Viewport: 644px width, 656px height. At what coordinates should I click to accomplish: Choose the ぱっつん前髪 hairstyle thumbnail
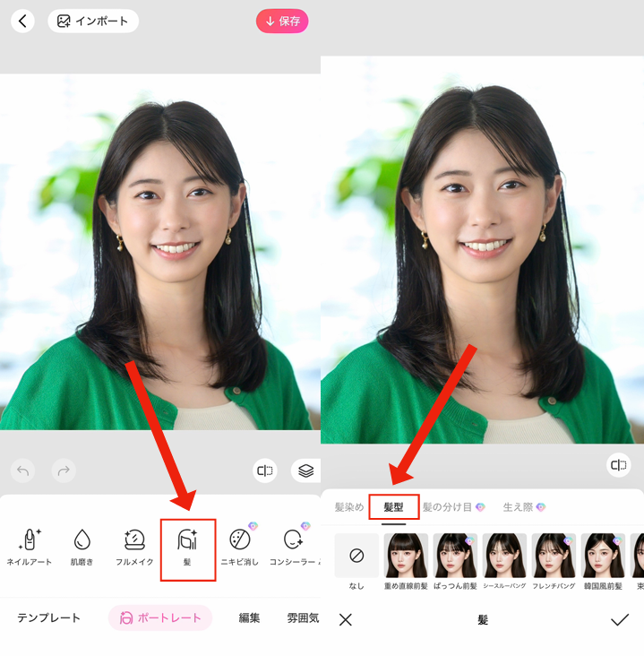point(455,561)
